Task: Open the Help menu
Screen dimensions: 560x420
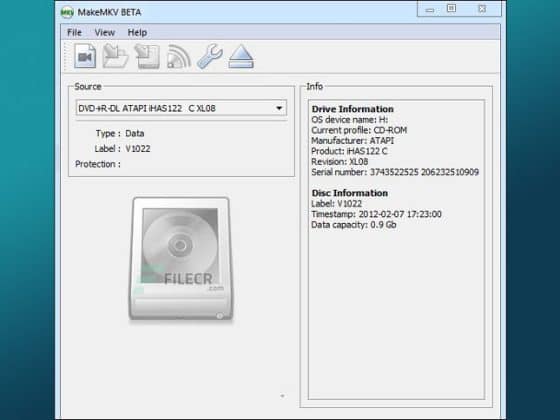Action: point(137,32)
